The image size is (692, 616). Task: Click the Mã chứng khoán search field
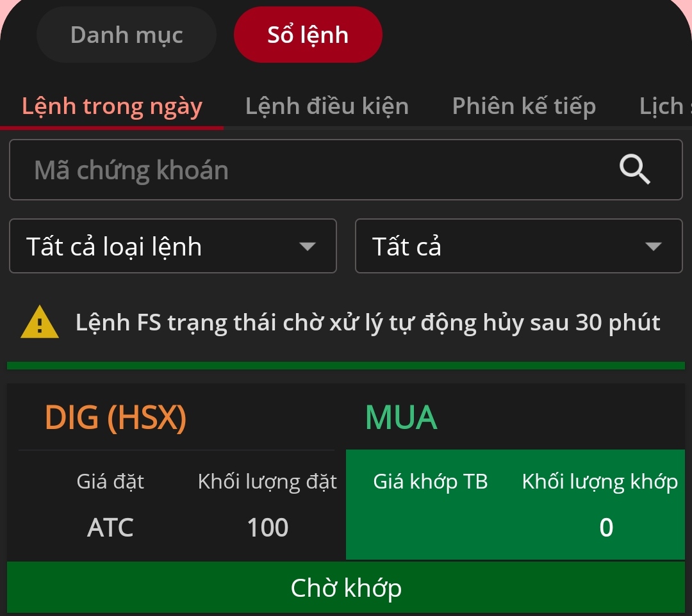pos(320,170)
